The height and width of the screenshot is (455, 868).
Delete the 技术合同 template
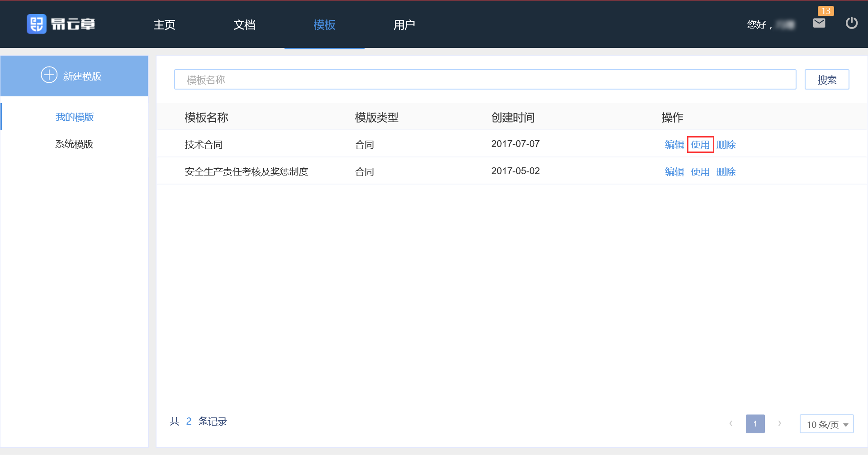pos(726,145)
